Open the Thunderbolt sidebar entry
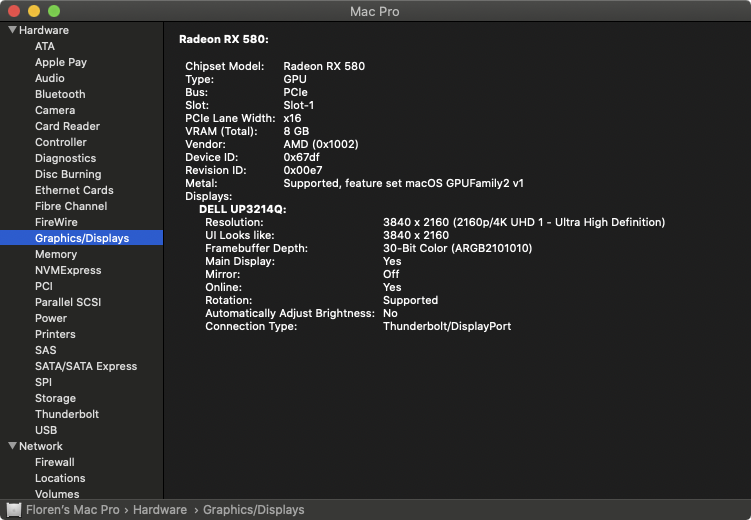The image size is (751, 520). click(67, 414)
